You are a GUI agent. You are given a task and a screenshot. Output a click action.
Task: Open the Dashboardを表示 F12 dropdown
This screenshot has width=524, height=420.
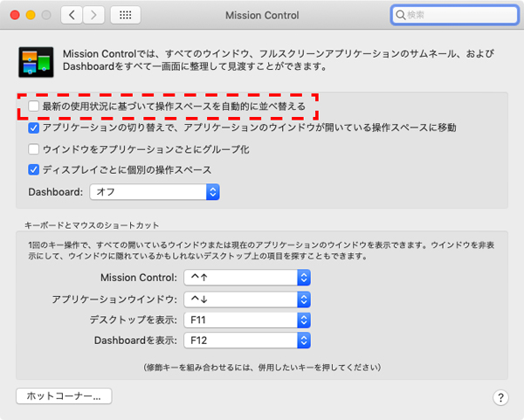(x=247, y=341)
